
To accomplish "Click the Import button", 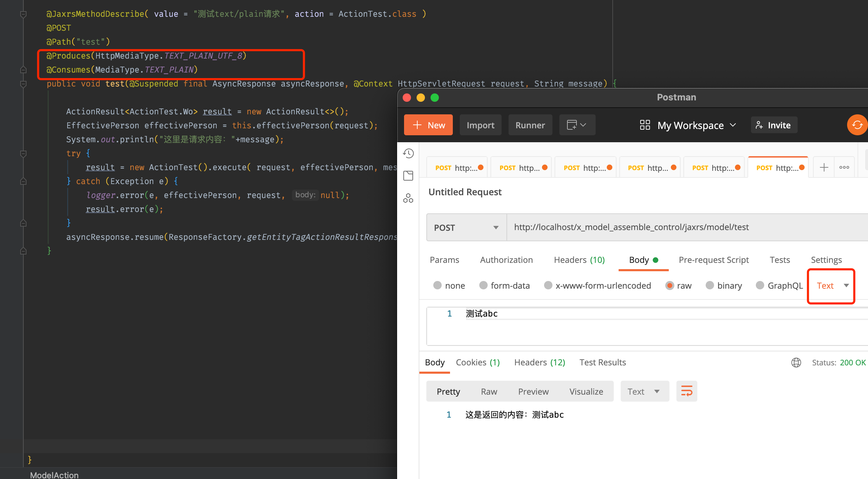I will [x=480, y=125].
